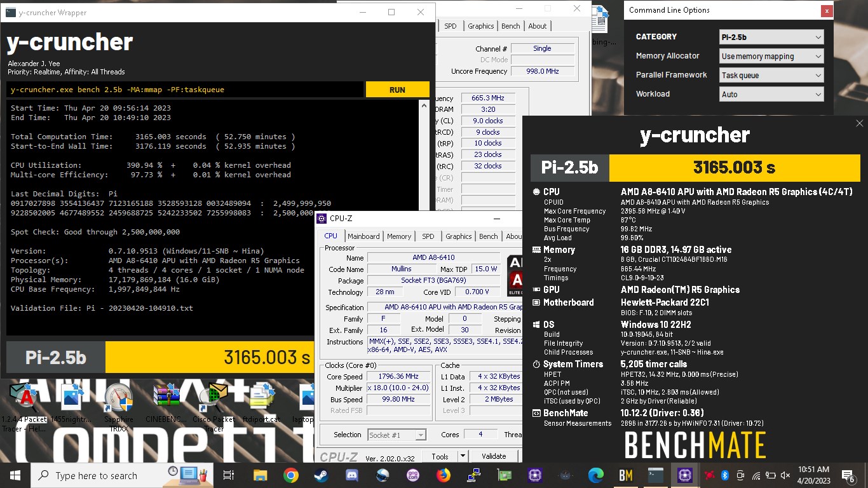Open the Memory Allocator dropdown
The width and height of the screenshot is (868, 488).
pos(772,56)
